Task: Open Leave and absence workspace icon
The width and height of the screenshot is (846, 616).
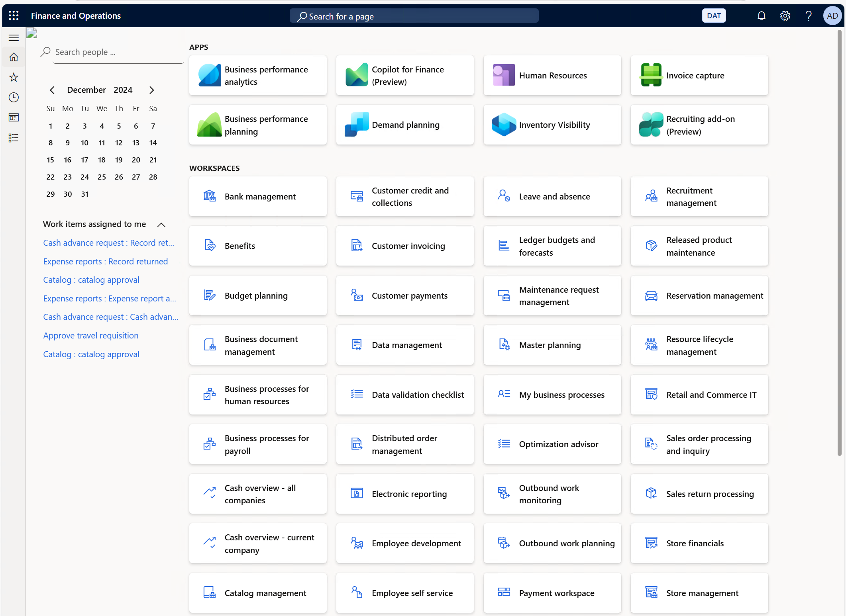Action: [x=504, y=196]
